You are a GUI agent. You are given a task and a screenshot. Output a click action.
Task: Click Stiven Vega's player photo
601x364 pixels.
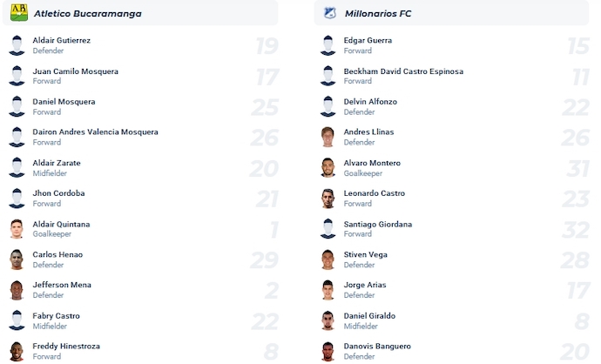coord(328,260)
